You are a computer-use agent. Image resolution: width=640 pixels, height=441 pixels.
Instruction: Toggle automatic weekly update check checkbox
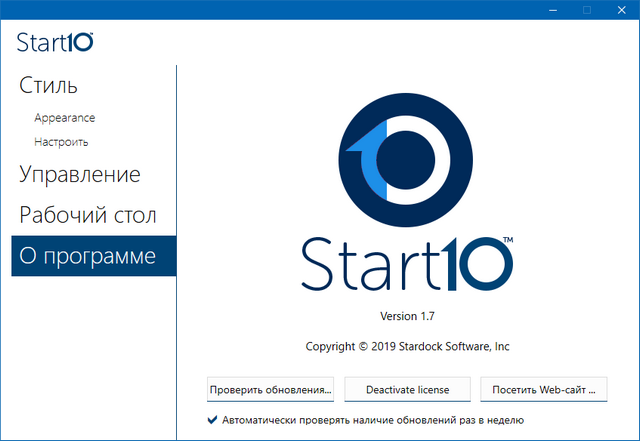[x=212, y=420]
